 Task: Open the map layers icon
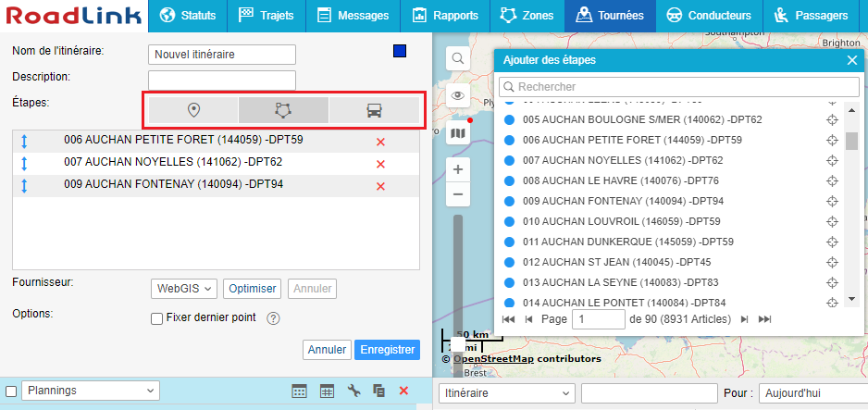[458, 133]
